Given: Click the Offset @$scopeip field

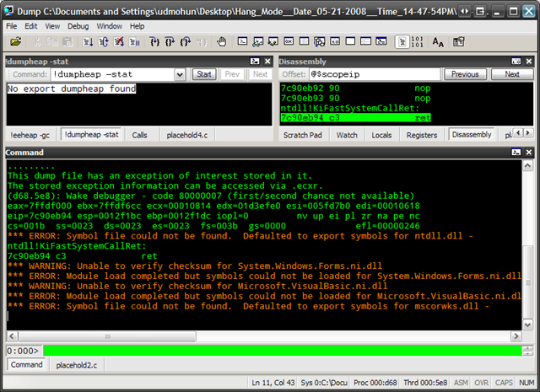Looking at the screenshot, I should (375, 74).
